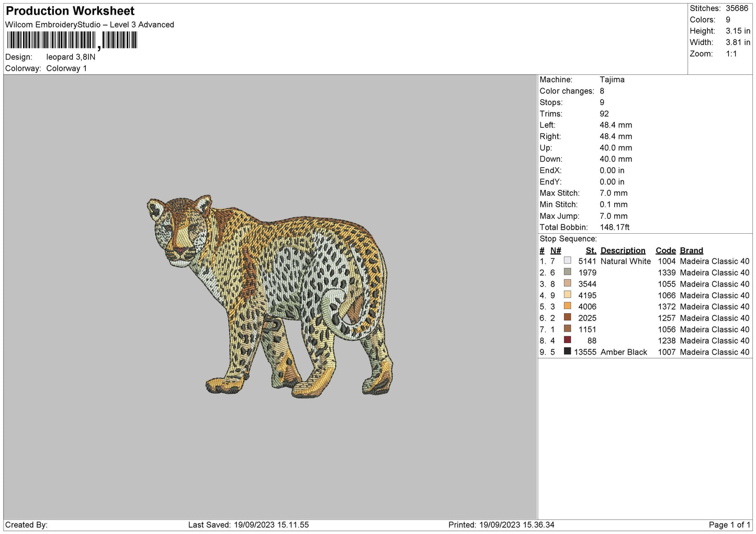The height and width of the screenshot is (534, 756).
Task: Click the orange swatch for code 1372
Action: (x=567, y=306)
